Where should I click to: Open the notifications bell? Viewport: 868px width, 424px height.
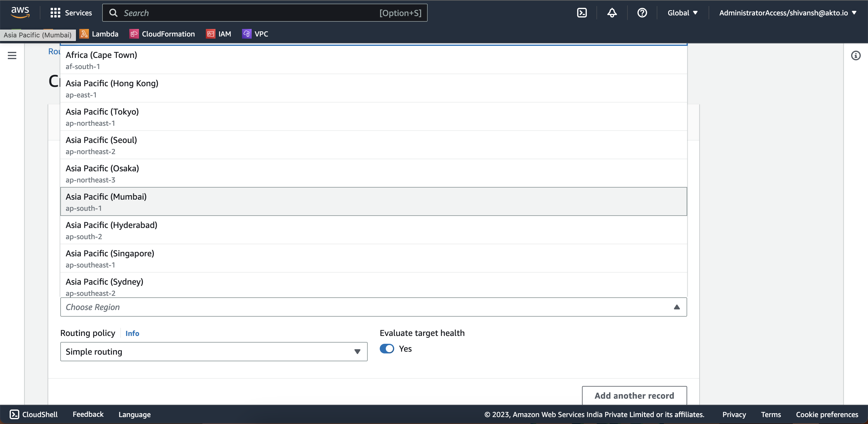(612, 13)
